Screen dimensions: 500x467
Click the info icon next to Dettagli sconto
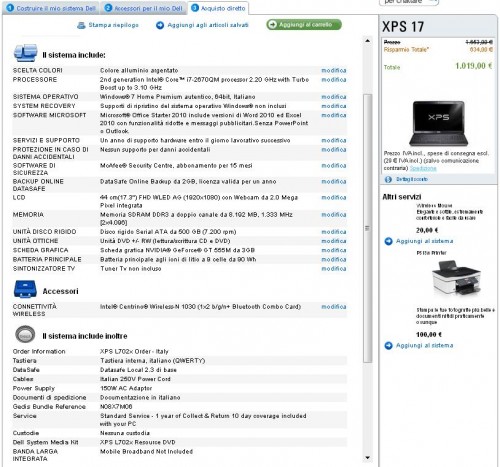pyautogui.click(x=388, y=179)
